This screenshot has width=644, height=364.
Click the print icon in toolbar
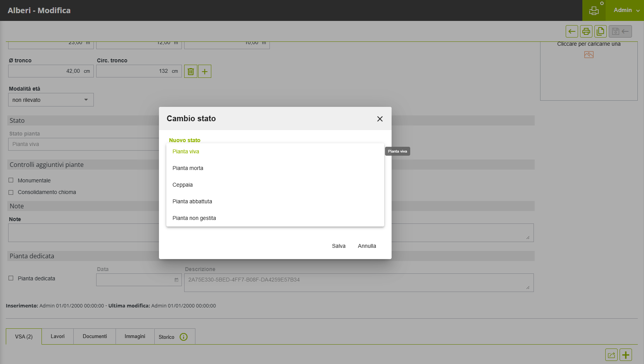[586, 31]
